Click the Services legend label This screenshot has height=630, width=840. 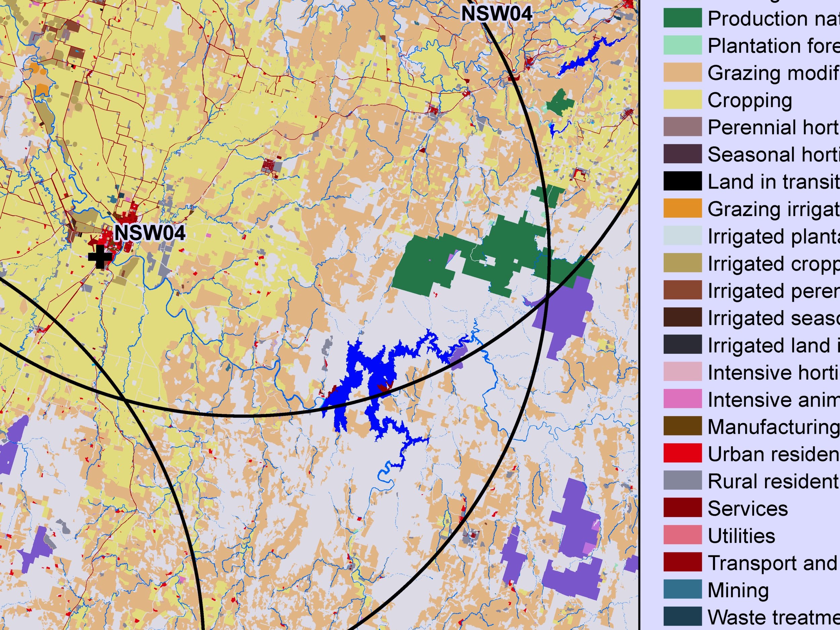click(747, 508)
